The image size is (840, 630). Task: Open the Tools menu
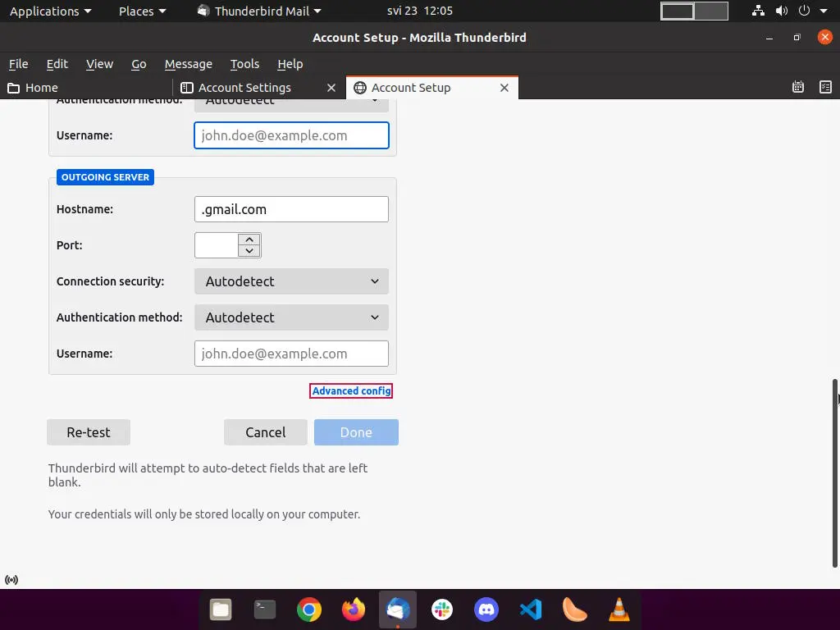(x=244, y=64)
